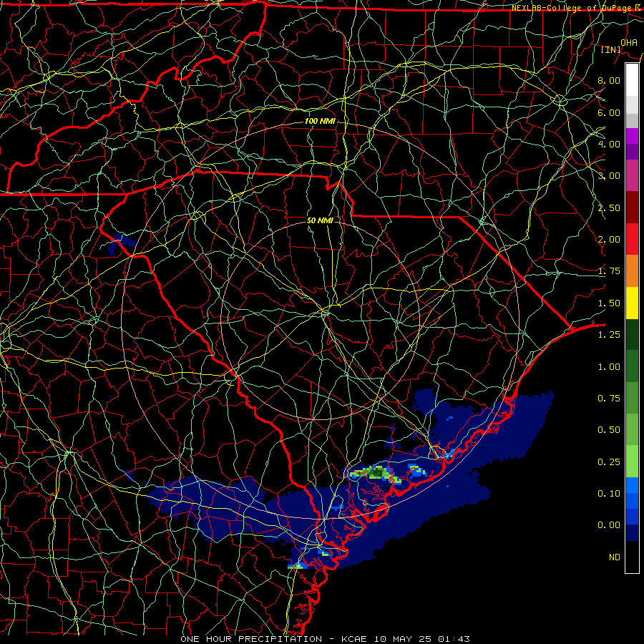Image resolution: width=644 pixels, height=644 pixels.
Task: Click the 100 NMI range ring label
Action: pos(320,121)
